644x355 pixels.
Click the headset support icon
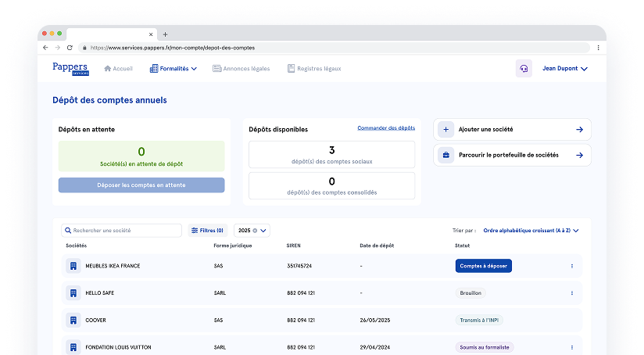(x=524, y=69)
